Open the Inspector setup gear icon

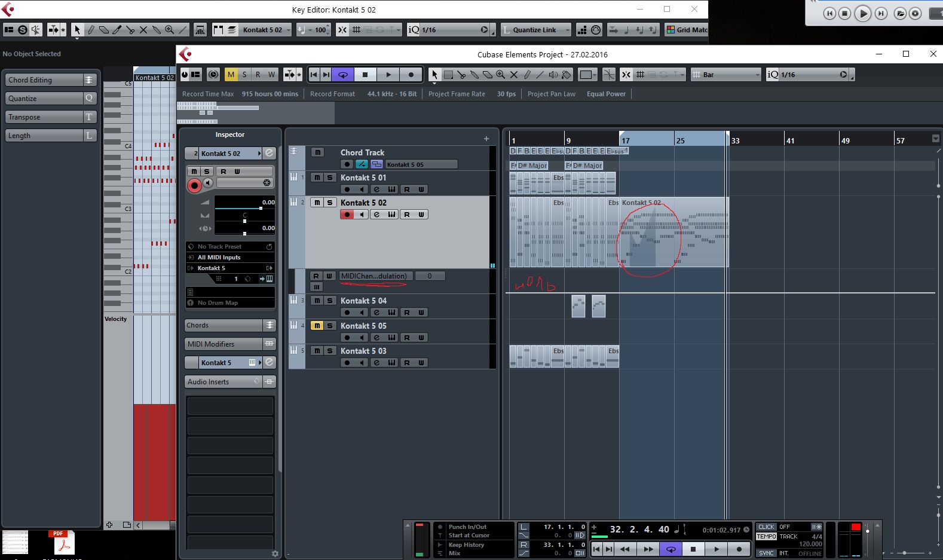click(x=275, y=553)
